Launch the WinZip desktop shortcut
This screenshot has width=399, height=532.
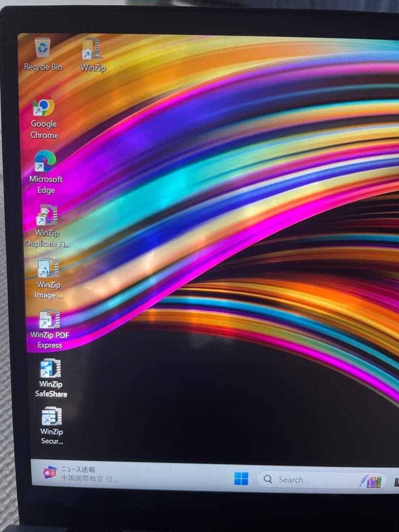[92, 49]
